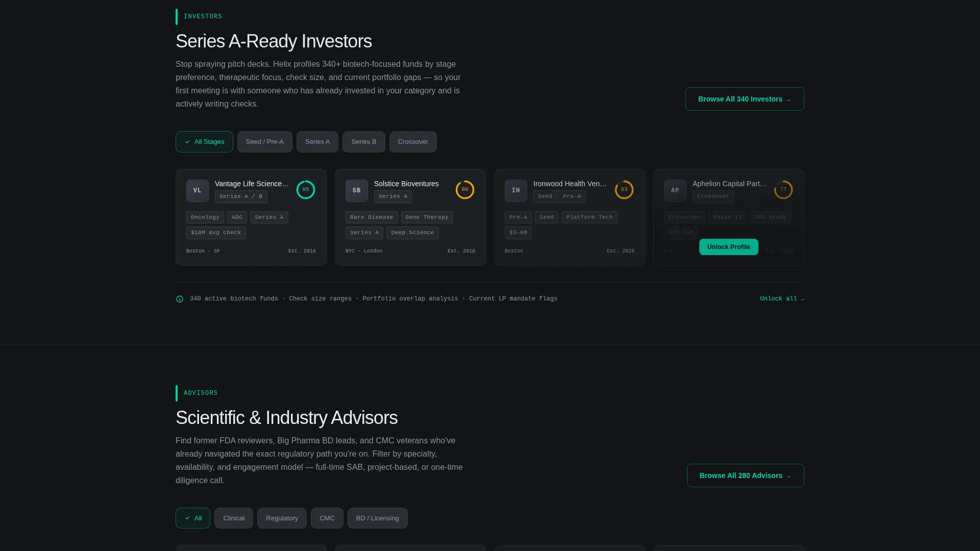Click the VL avatar on the Vantage card
This screenshot has height=551, width=980.
pos(197,190)
